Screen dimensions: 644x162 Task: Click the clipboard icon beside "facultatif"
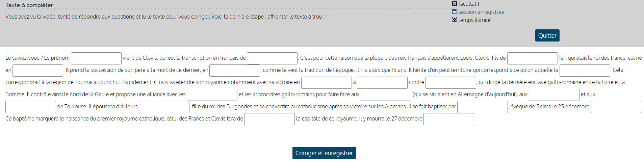point(455,4)
